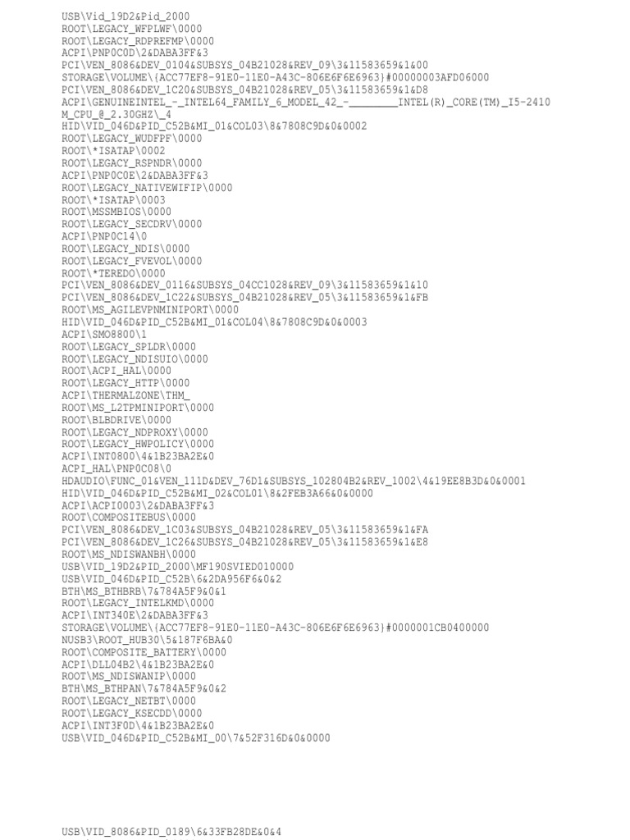Viewport: 630px width, 840px height.
Task: Select the HID COL03 device line
Action: pos(214,126)
